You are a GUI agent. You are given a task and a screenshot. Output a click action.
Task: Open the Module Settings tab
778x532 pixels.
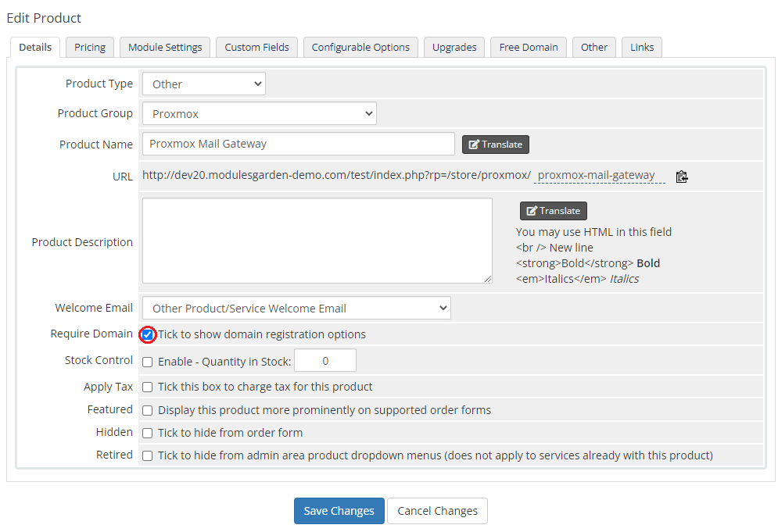(165, 47)
